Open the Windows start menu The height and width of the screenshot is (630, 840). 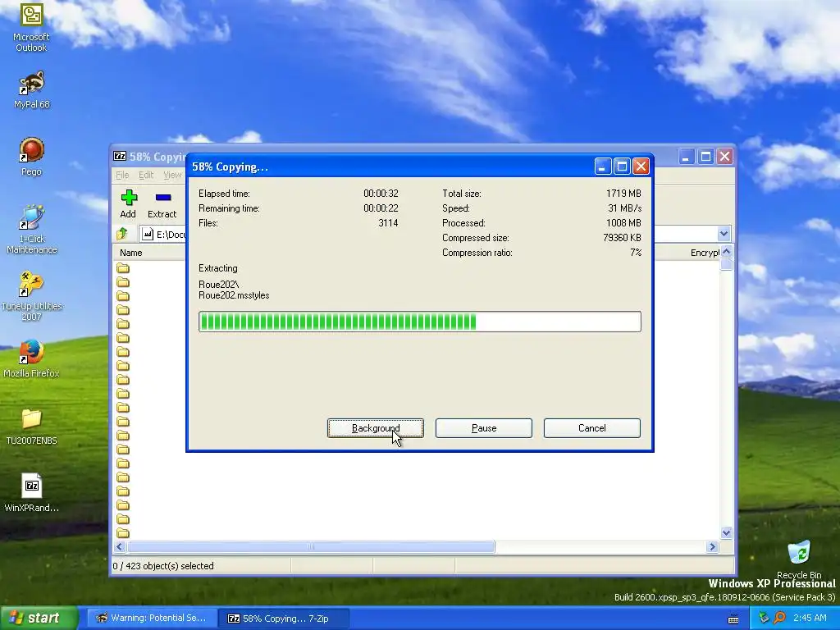[x=39, y=618]
